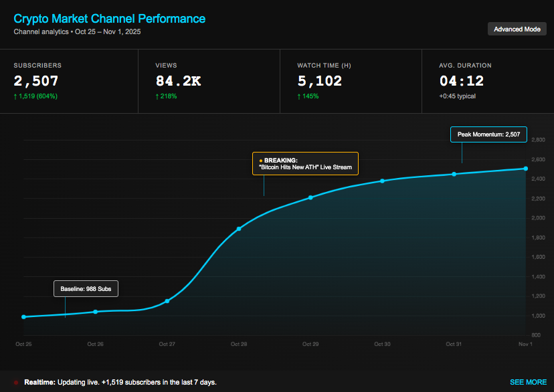554x392 pixels.
Task: Click the Bitcoin Hits New ATH annotation
Action: pyautogui.click(x=305, y=164)
